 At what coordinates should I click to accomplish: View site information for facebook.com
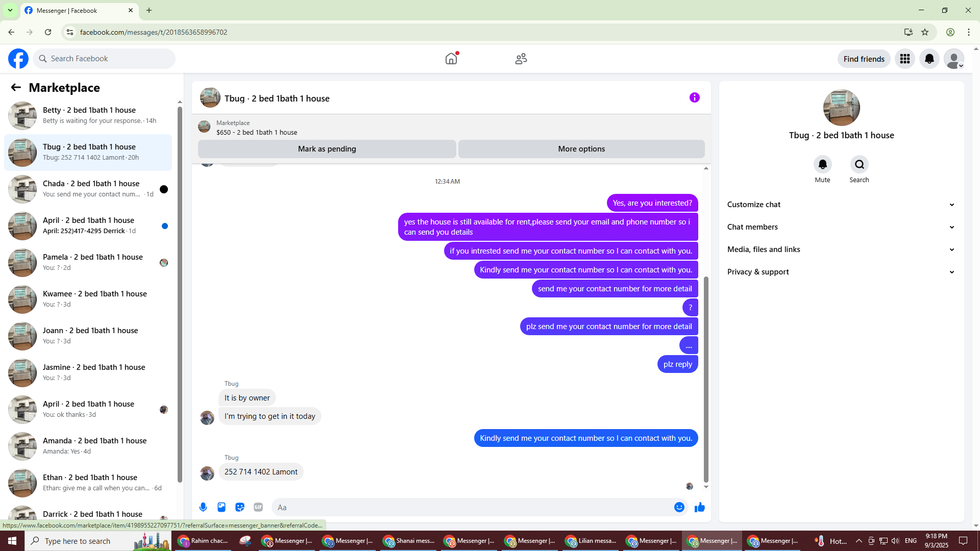tap(70, 32)
